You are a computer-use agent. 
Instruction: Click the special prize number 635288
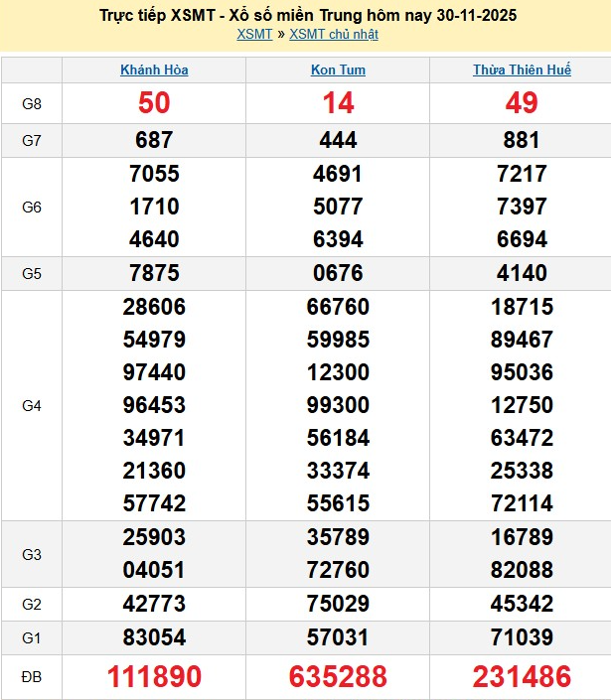click(x=338, y=677)
